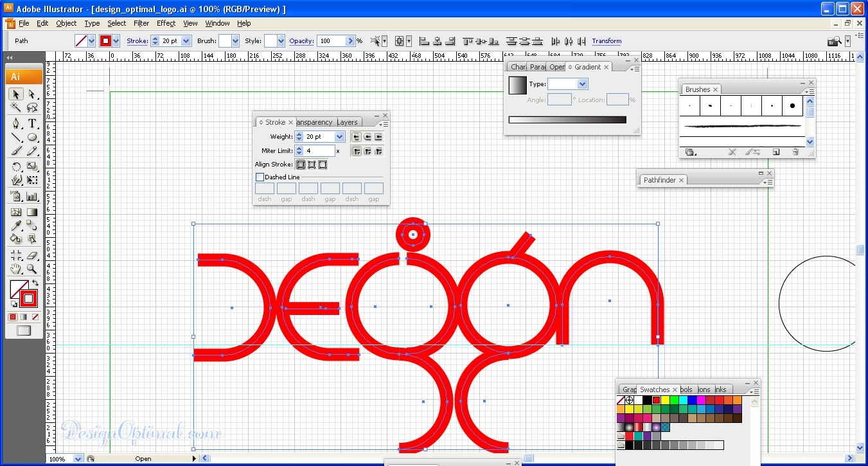
Task: Select the Zoom magnifier tool
Action: 31,269
